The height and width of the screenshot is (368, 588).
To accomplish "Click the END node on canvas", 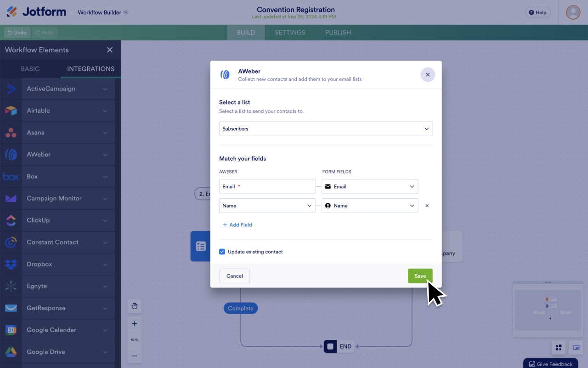I will 339,346.
